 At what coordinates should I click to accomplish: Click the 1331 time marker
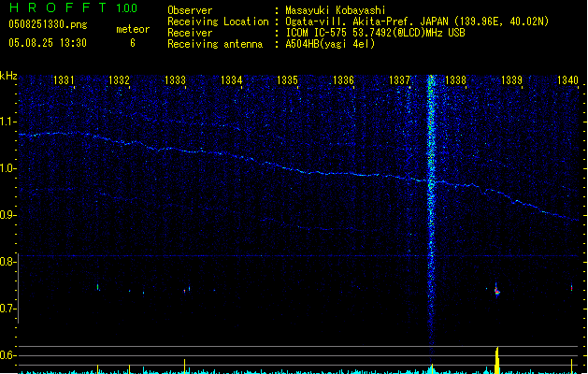tap(65, 81)
